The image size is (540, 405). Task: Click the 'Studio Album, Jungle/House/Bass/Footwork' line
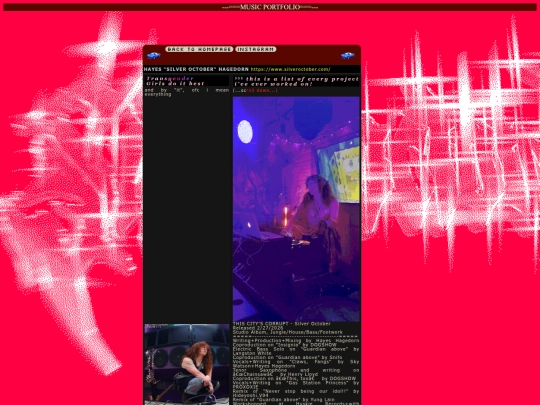tap(288, 332)
